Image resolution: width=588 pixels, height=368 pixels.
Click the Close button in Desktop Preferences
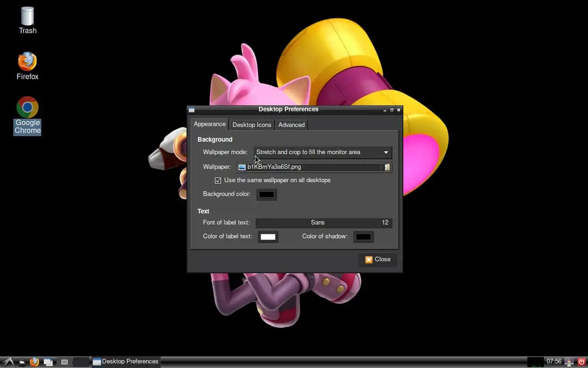[x=378, y=259]
